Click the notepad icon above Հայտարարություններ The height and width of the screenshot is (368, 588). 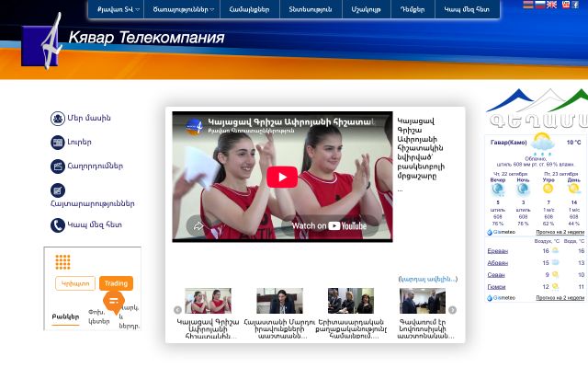click(58, 190)
